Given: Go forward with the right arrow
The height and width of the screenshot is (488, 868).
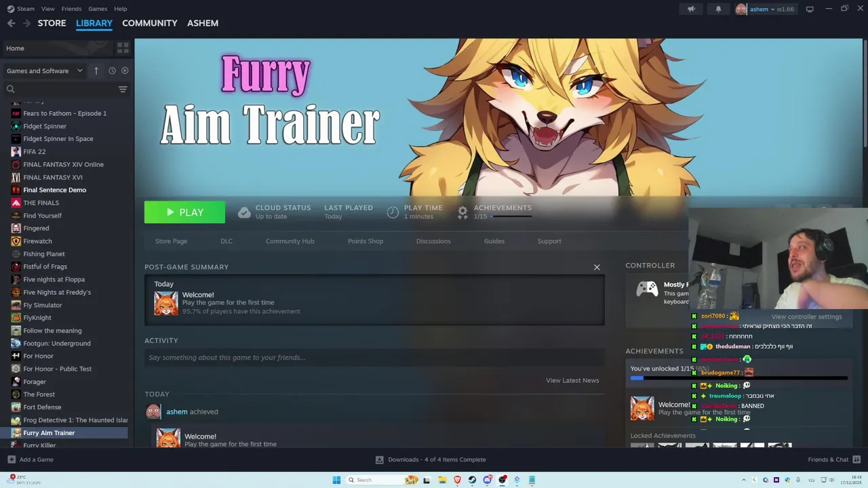Looking at the screenshot, I should pyautogui.click(x=26, y=23).
